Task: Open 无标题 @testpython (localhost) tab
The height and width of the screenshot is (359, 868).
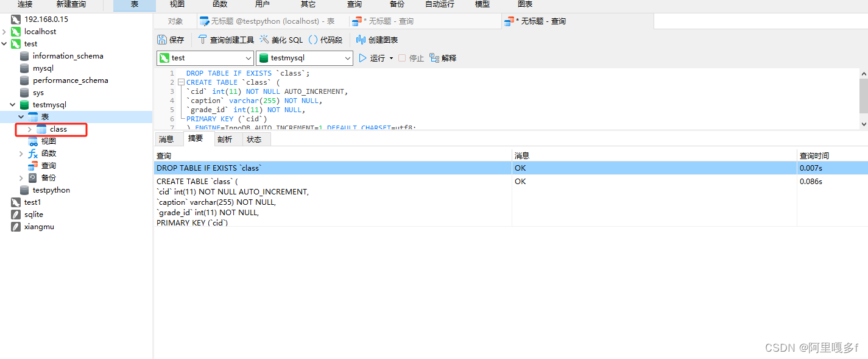Action: point(273,21)
